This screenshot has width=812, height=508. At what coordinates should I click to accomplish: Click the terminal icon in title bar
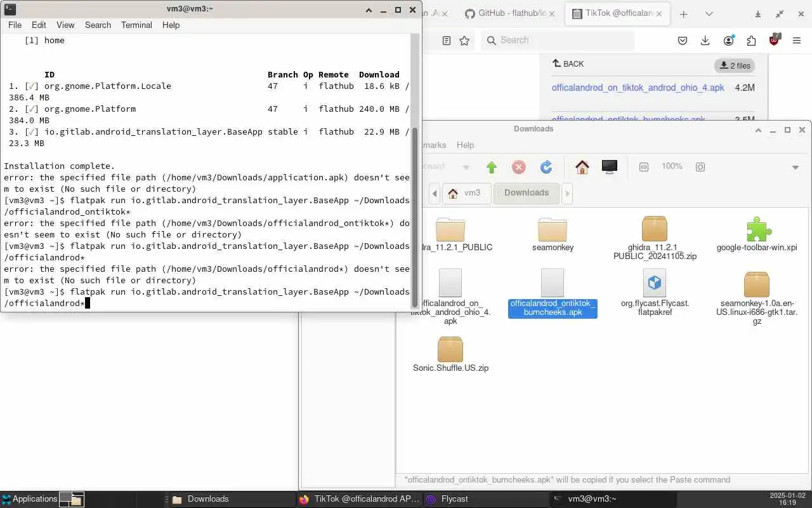10,10
